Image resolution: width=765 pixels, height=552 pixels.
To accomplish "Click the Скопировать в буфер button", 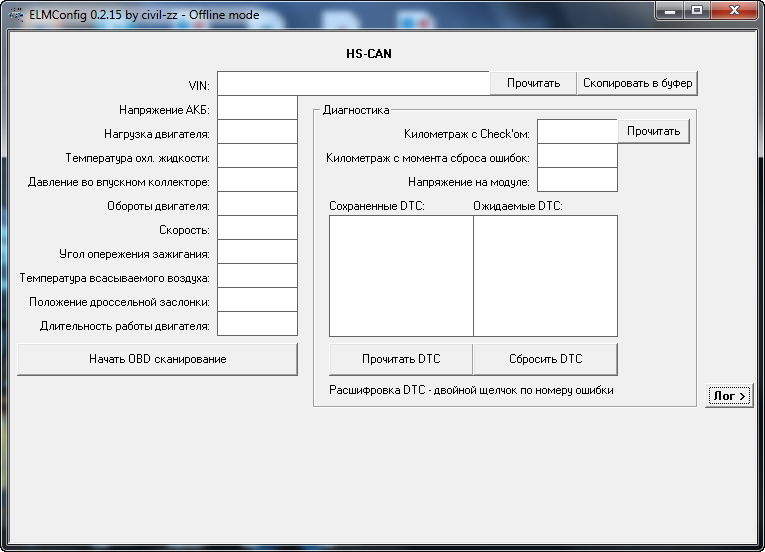I will tap(638, 83).
